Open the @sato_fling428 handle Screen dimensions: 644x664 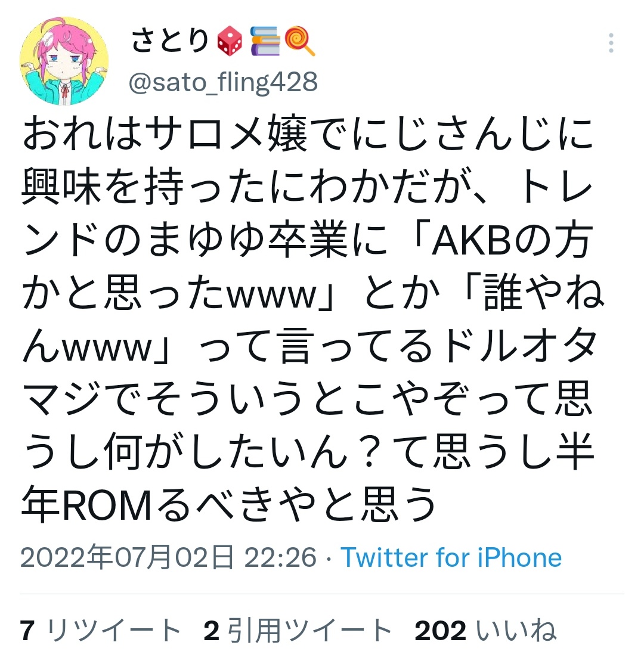coord(223,82)
